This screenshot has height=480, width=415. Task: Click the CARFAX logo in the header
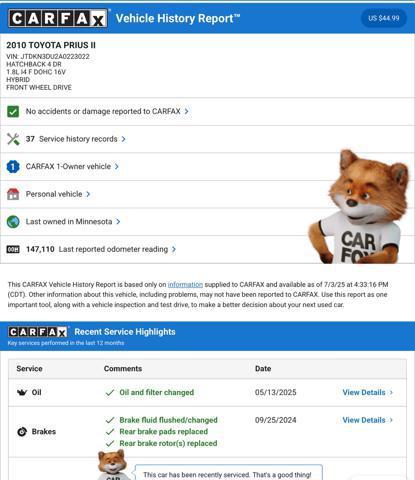click(x=58, y=18)
